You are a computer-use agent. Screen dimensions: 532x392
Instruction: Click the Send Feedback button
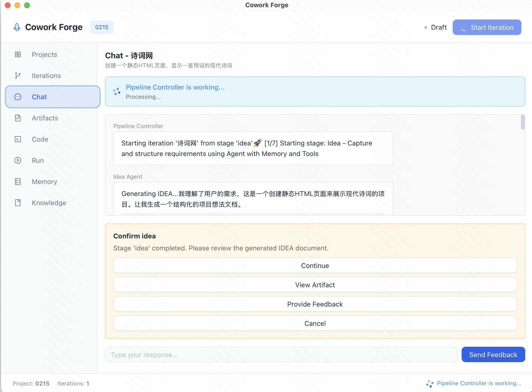tap(493, 355)
